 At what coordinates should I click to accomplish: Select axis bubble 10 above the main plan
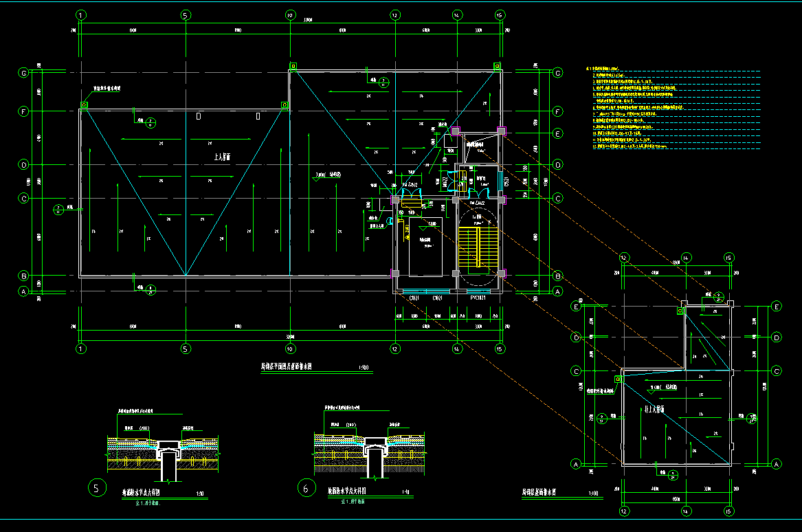tap(289, 14)
